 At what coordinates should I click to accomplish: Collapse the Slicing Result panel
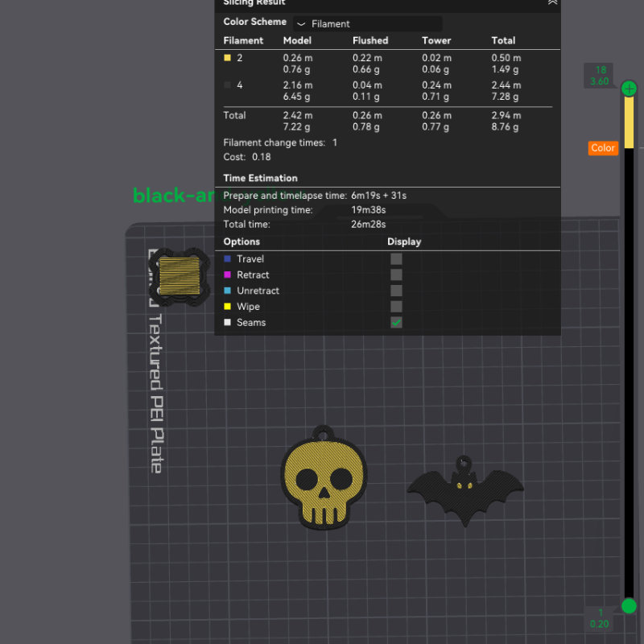(552, 2)
